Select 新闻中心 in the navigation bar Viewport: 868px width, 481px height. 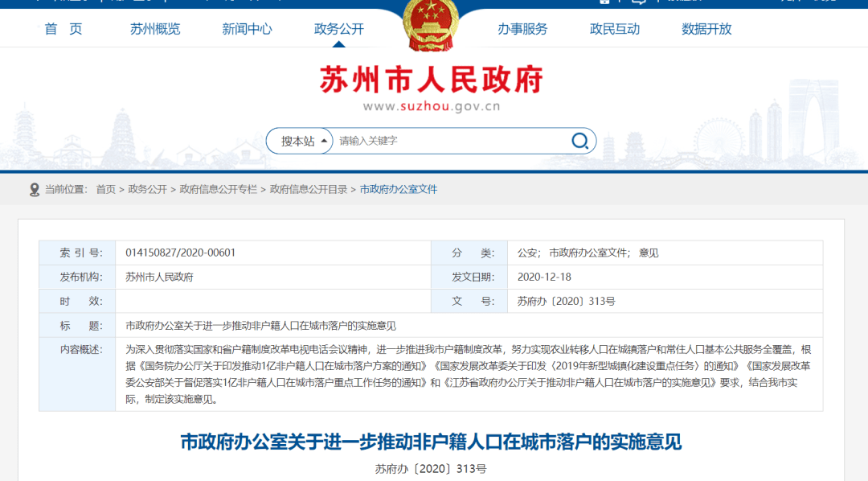click(x=247, y=29)
